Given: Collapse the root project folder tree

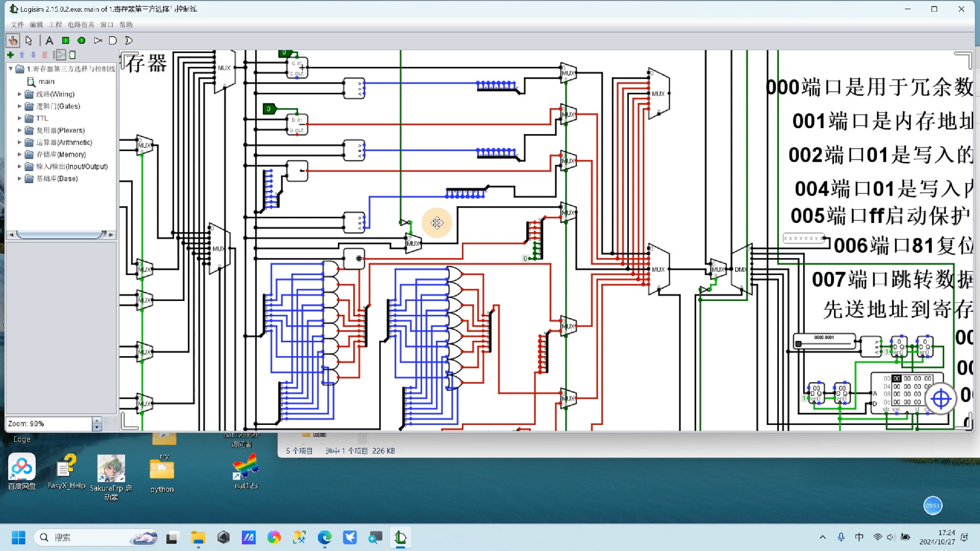Looking at the screenshot, I should point(11,68).
